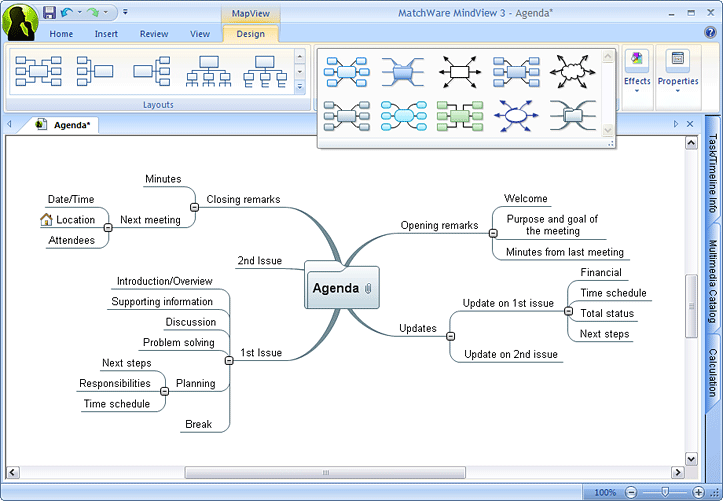Collapse the Opening remarks branch
The height and width of the screenshot is (501, 723).
pyautogui.click(x=493, y=233)
